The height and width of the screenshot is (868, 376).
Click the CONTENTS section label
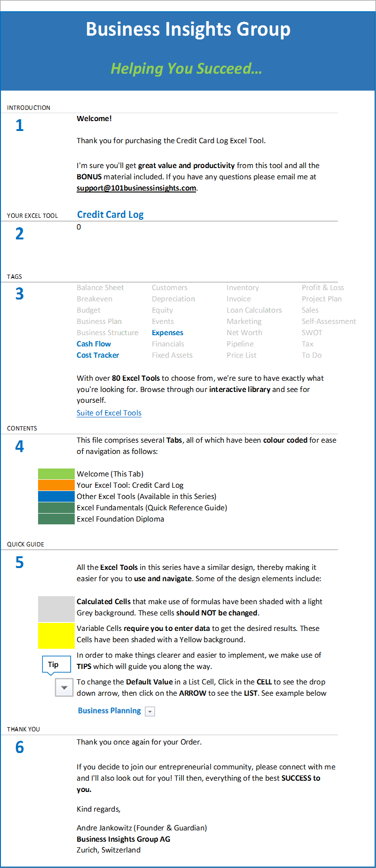22,428
